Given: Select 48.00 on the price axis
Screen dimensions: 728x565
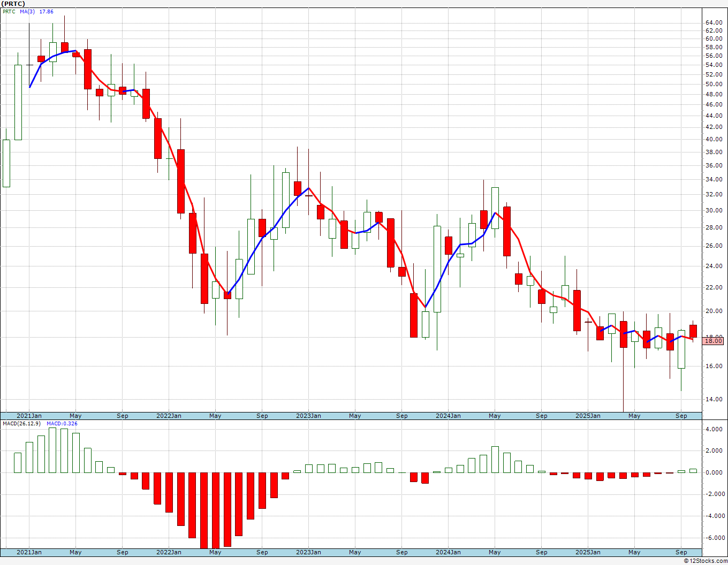Looking at the screenshot, I should pyautogui.click(x=714, y=94).
